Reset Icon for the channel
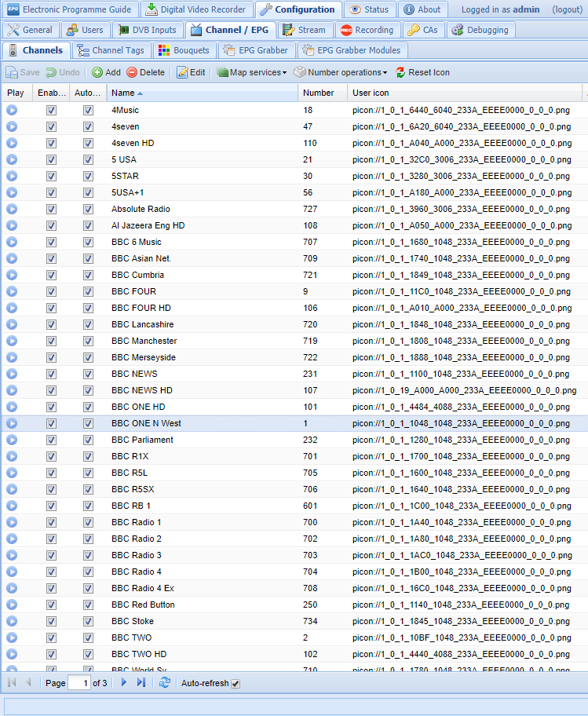 [x=422, y=72]
